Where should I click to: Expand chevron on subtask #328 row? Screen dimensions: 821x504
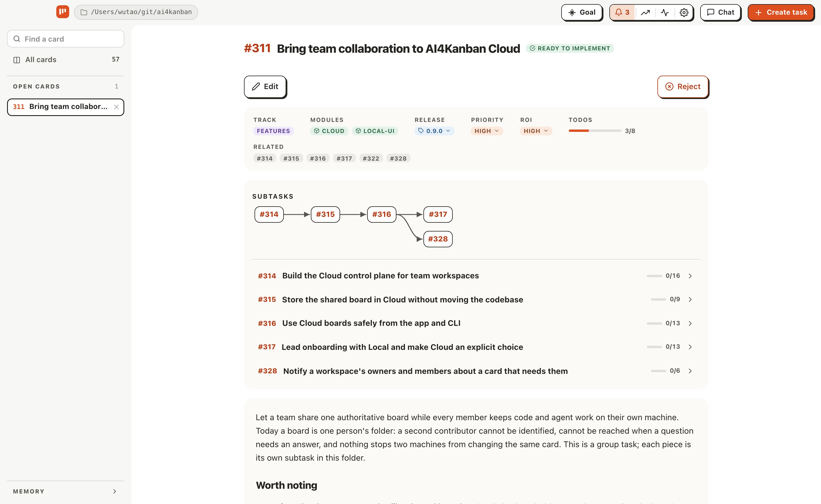click(x=690, y=371)
